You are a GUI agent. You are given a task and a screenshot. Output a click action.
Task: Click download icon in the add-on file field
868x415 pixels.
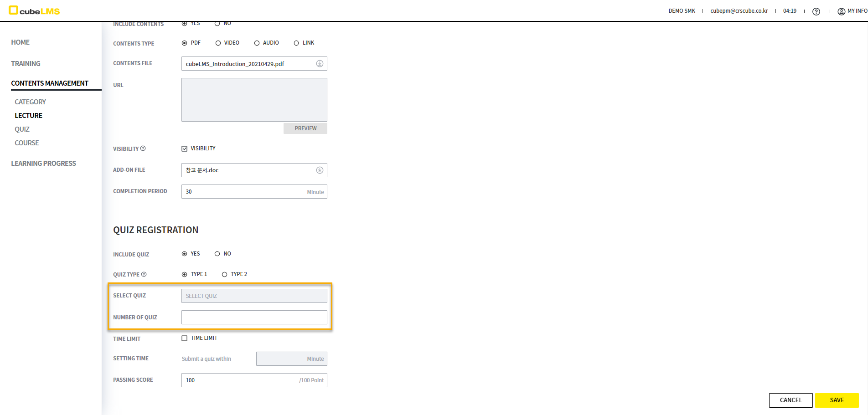click(x=320, y=170)
